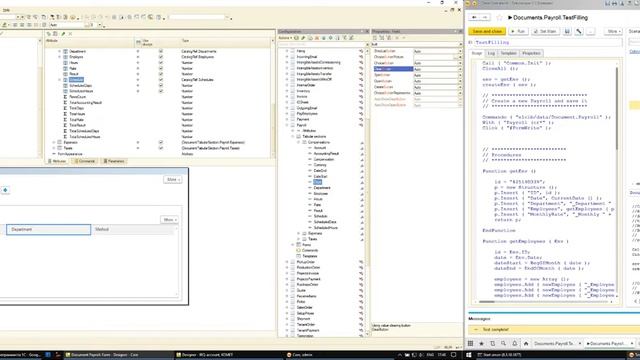This screenshot has width=640, height=360.
Task: Click More button above table preview
Action: 169,220
